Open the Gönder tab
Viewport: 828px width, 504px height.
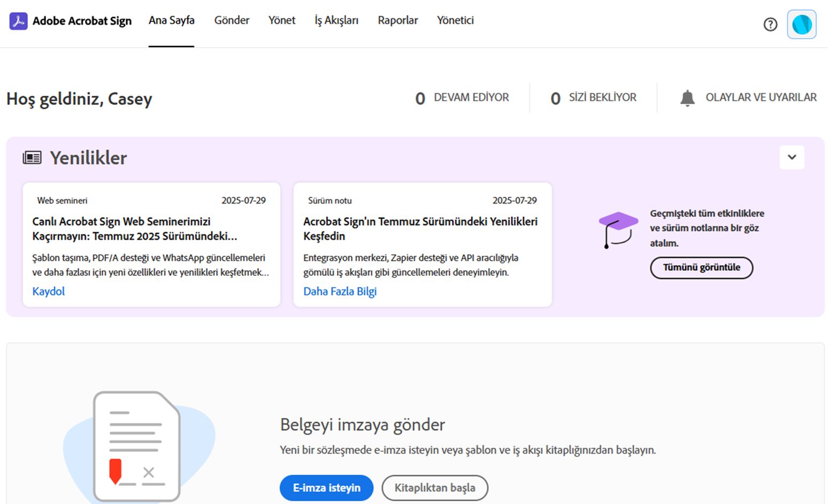(x=232, y=20)
